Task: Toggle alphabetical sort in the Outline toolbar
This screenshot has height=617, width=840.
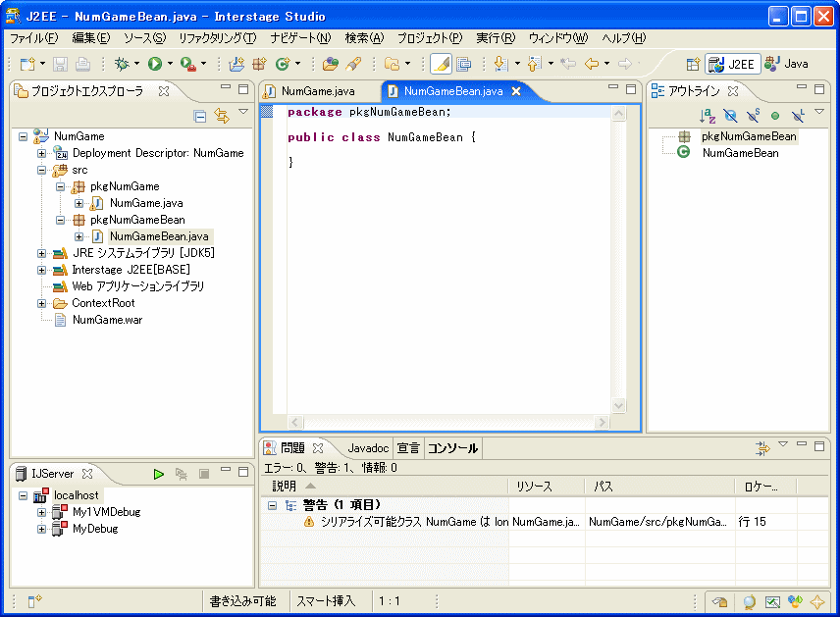Action: pyautogui.click(x=708, y=116)
